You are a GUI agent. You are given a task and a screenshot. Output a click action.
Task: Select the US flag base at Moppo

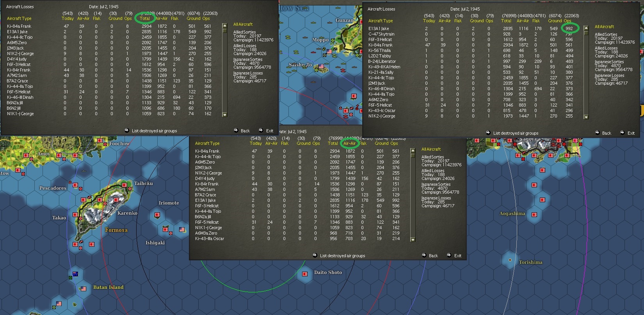click(x=329, y=51)
